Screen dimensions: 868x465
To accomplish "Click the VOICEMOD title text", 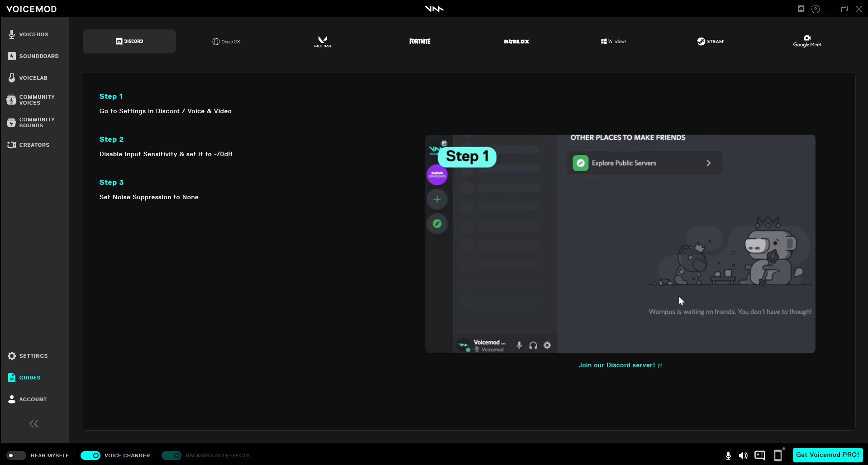I will (x=32, y=9).
